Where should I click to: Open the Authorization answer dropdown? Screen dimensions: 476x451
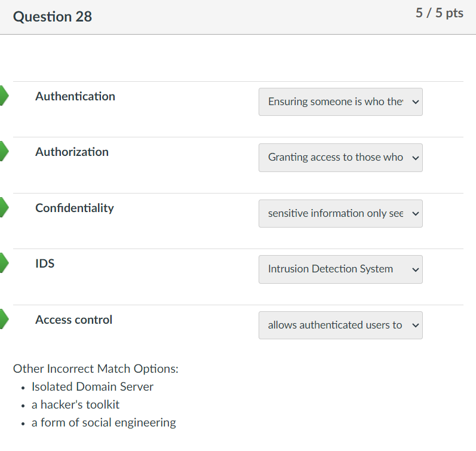click(340, 158)
